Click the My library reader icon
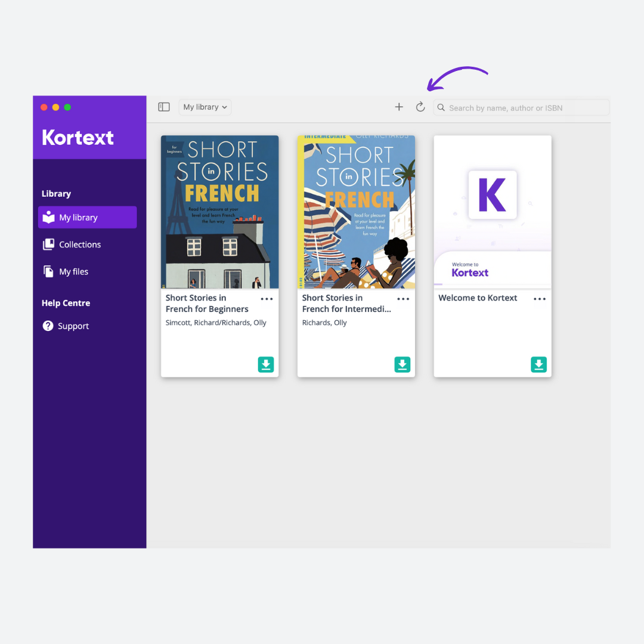Viewport: 644px width, 644px height. (x=48, y=217)
